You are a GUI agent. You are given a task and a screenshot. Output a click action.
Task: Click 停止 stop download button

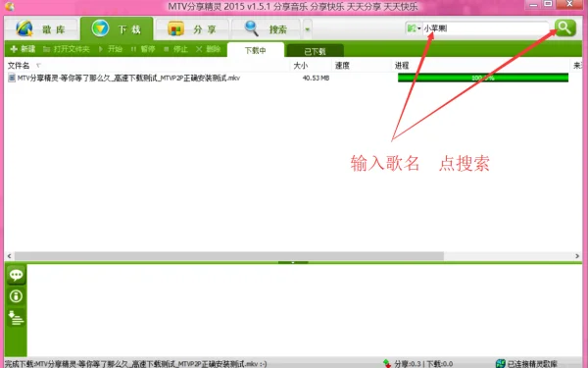pyautogui.click(x=175, y=49)
